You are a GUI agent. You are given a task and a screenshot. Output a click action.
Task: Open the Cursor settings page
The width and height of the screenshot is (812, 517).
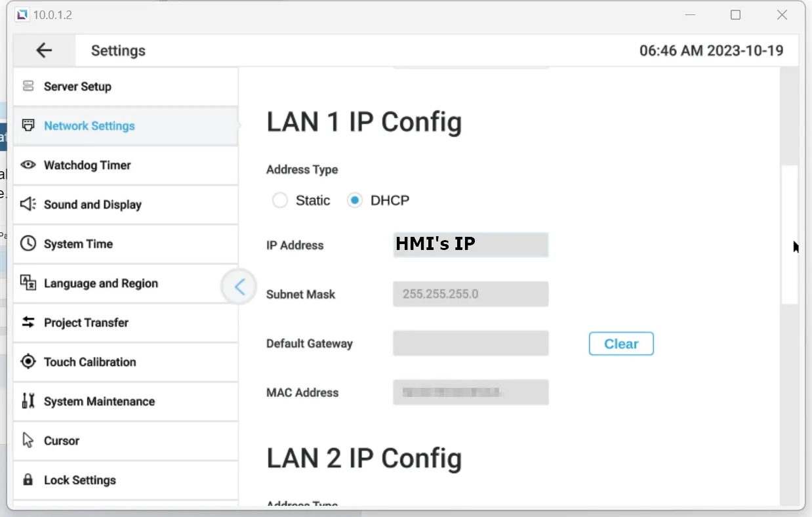[x=62, y=441]
